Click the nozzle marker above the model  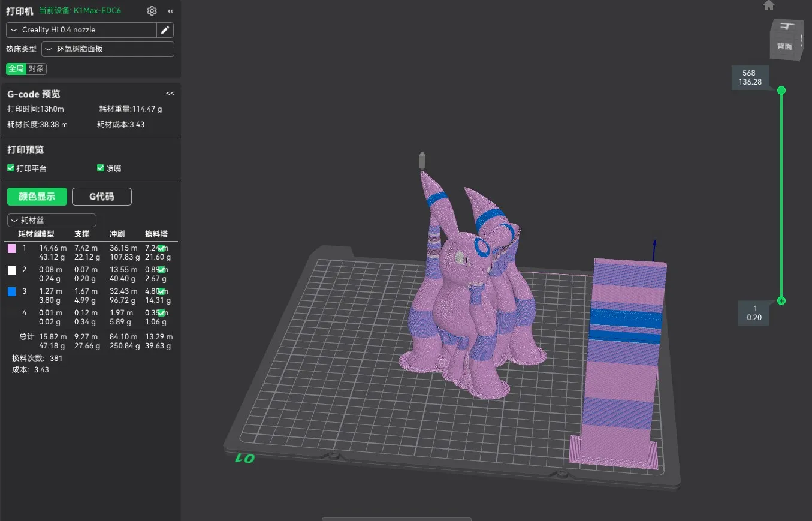[422, 161]
